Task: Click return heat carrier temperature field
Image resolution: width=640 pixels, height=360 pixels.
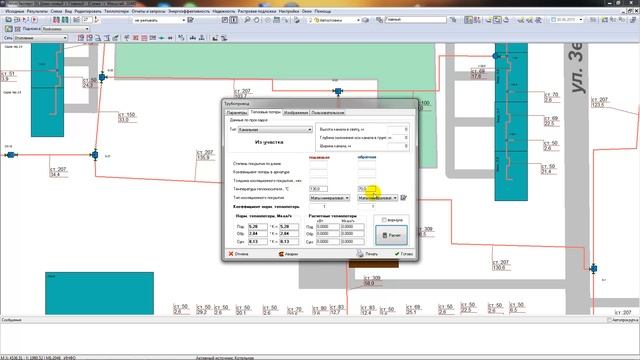Action: (x=367, y=189)
